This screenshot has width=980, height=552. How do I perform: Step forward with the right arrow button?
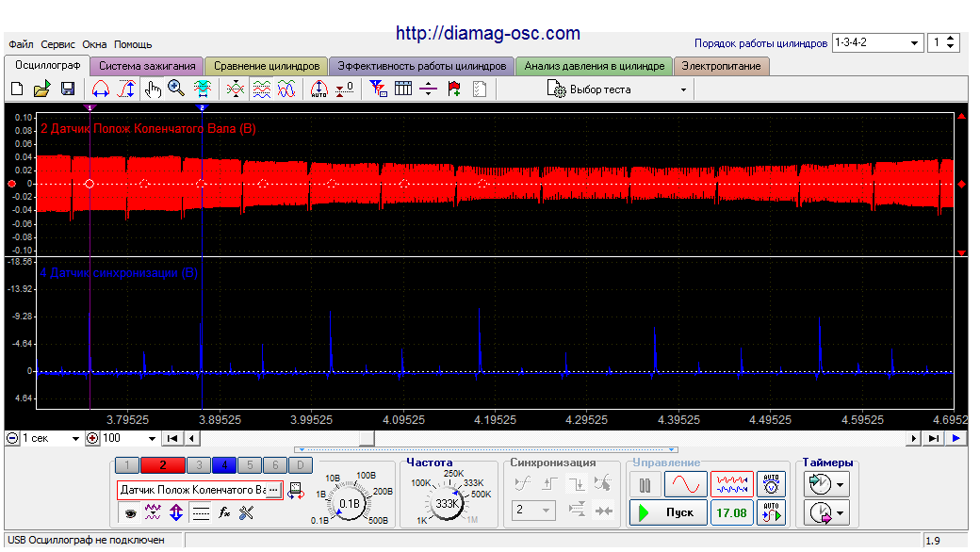click(x=914, y=438)
